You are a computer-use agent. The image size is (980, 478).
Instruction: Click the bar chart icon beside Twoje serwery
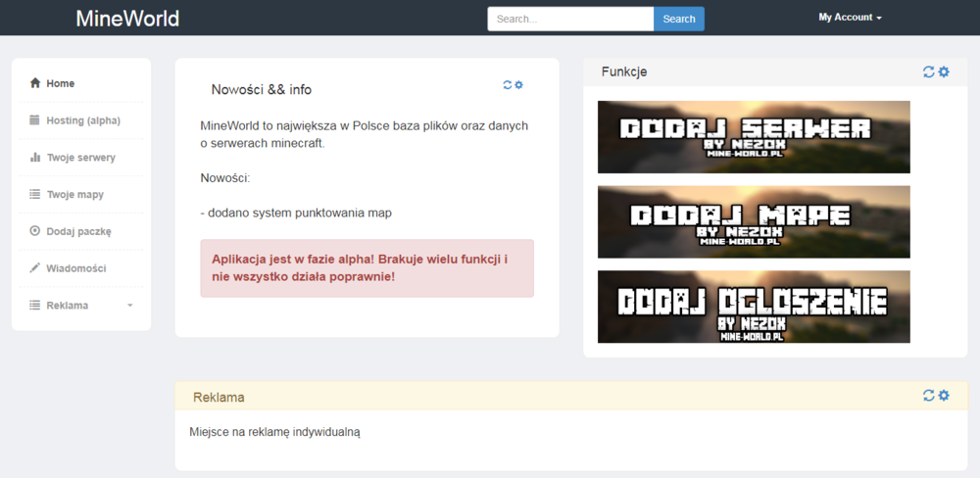point(35,158)
